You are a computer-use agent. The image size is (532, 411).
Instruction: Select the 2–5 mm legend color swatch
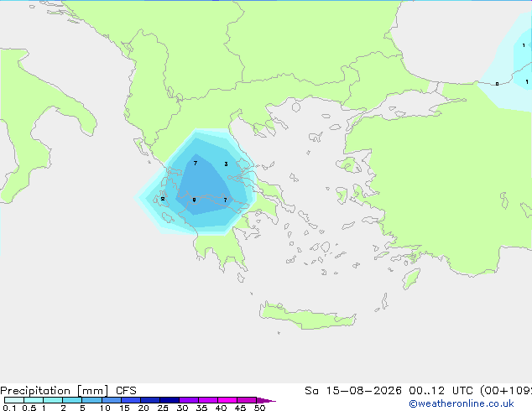[72, 400]
